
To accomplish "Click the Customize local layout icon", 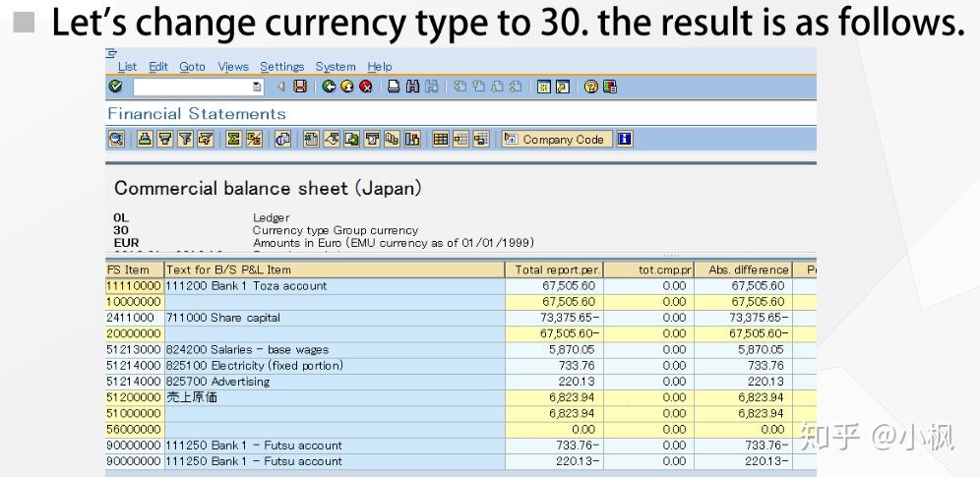I will coord(610,87).
